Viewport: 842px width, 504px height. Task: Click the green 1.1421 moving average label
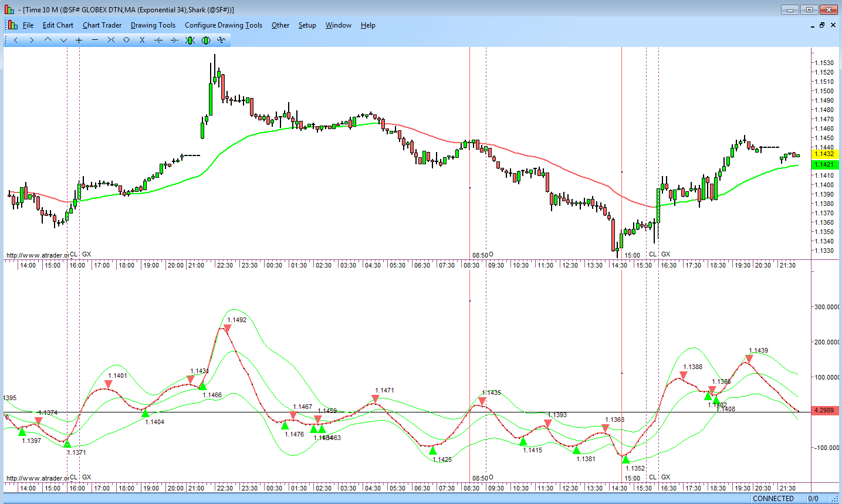tap(824, 165)
